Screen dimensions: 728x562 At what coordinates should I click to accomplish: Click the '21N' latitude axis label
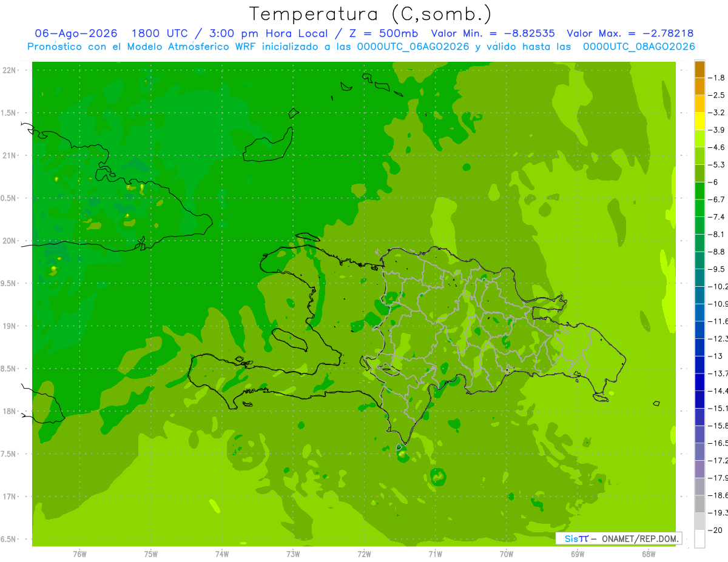coord(10,156)
